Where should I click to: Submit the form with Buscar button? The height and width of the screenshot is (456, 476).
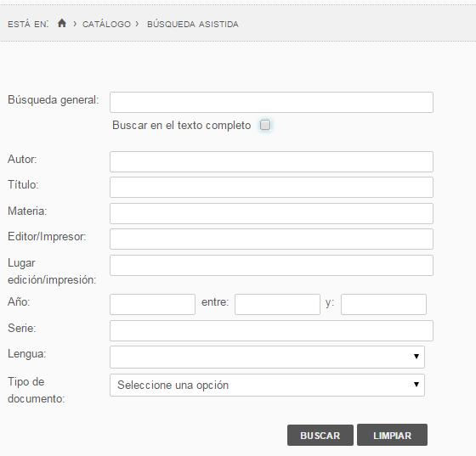coord(320,435)
